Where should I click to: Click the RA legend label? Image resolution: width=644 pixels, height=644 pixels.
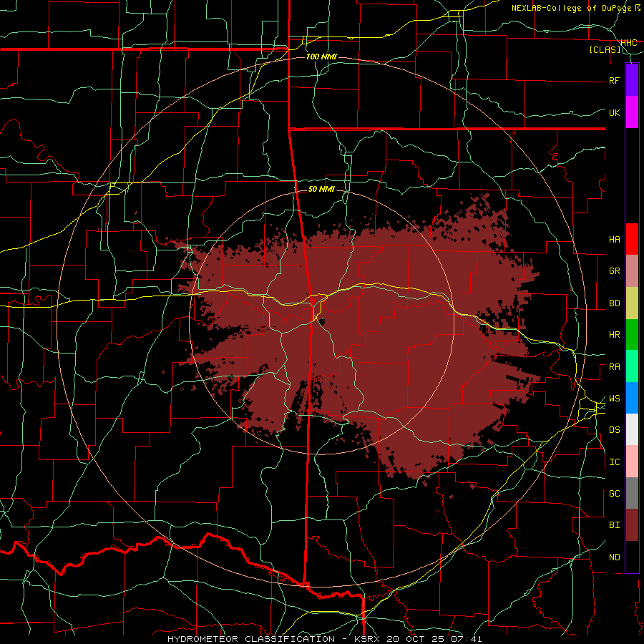pos(614,367)
